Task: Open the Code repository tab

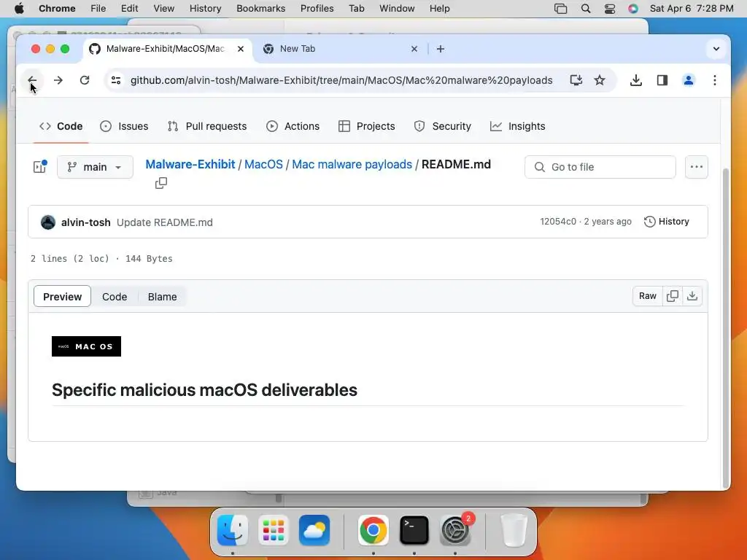Action: coord(61,126)
